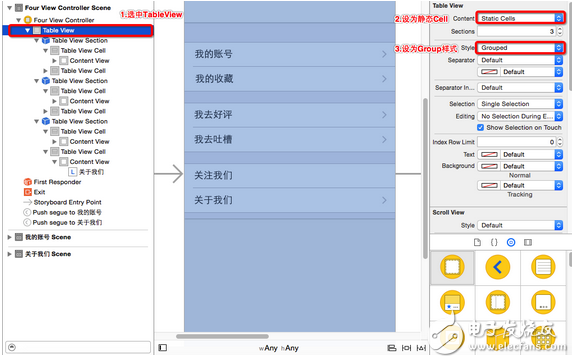Increase the Sections count stepper
575x363 pixels.
pos(560,29)
